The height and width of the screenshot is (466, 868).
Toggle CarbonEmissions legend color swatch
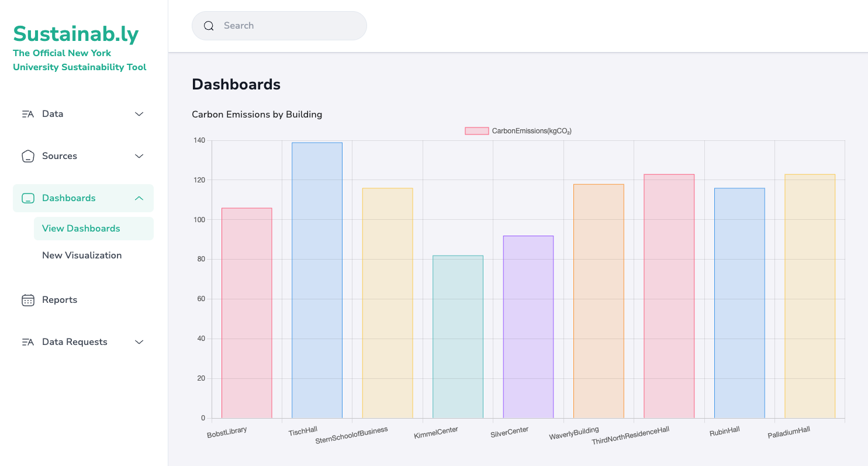(476, 131)
